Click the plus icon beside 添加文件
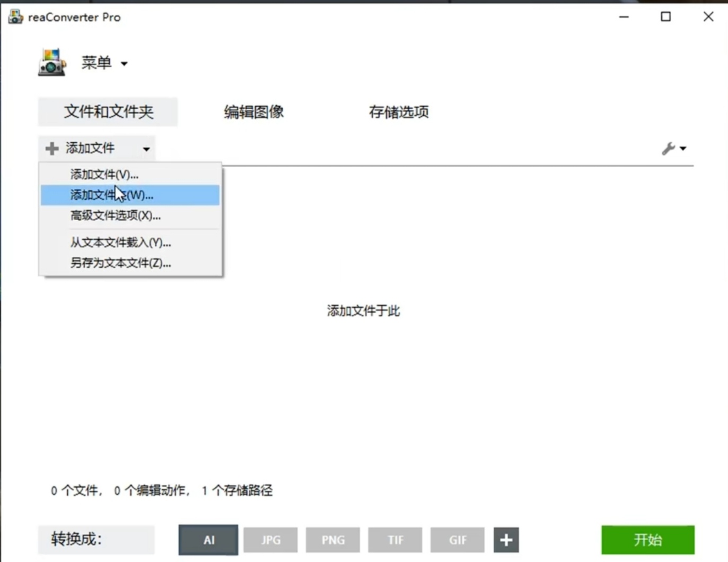The image size is (728, 562). point(51,148)
